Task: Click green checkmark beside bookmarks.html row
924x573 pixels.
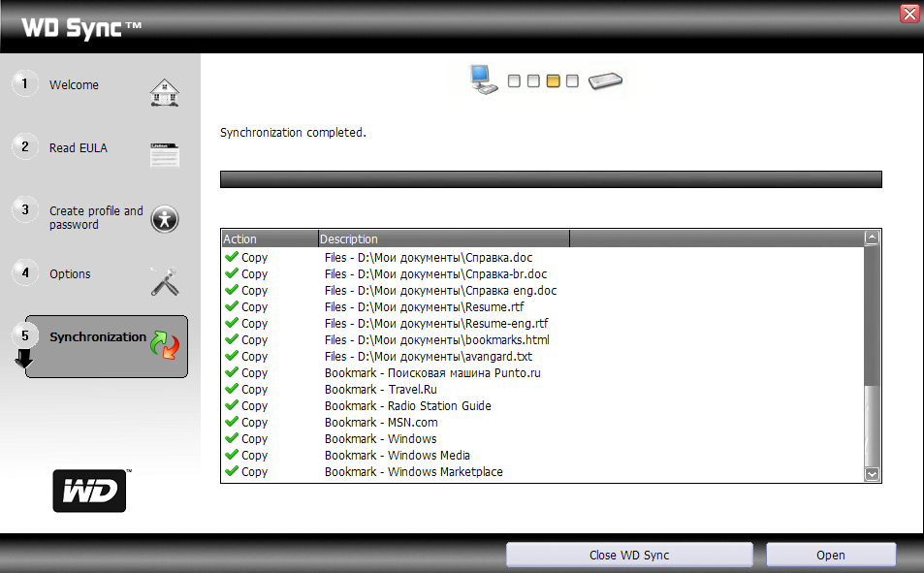Action: pos(232,339)
